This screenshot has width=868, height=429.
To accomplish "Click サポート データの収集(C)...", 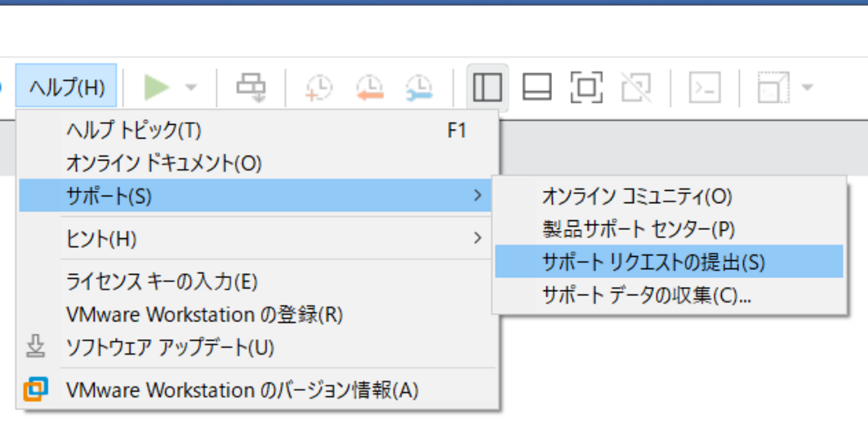I will pyautogui.click(x=669, y=294).
